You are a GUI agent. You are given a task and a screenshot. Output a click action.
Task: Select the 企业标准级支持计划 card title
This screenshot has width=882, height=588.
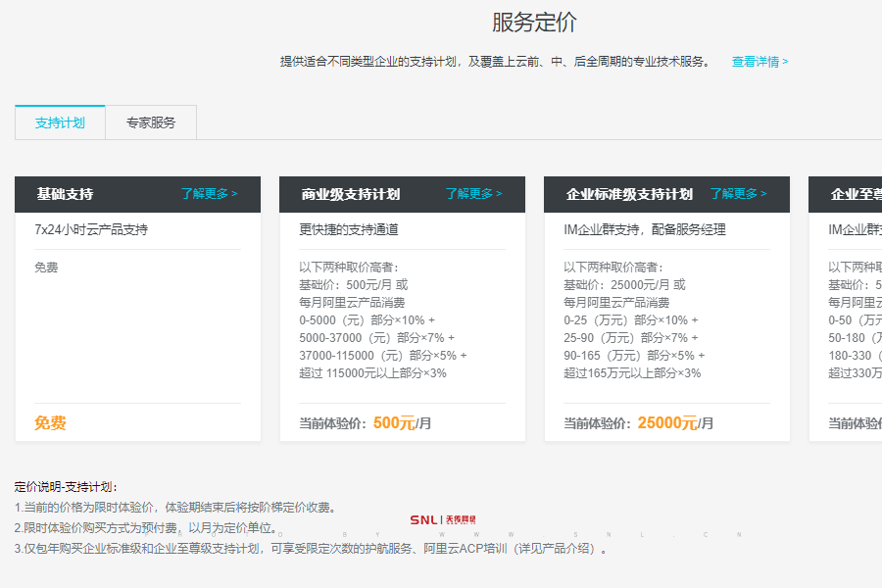629,194
